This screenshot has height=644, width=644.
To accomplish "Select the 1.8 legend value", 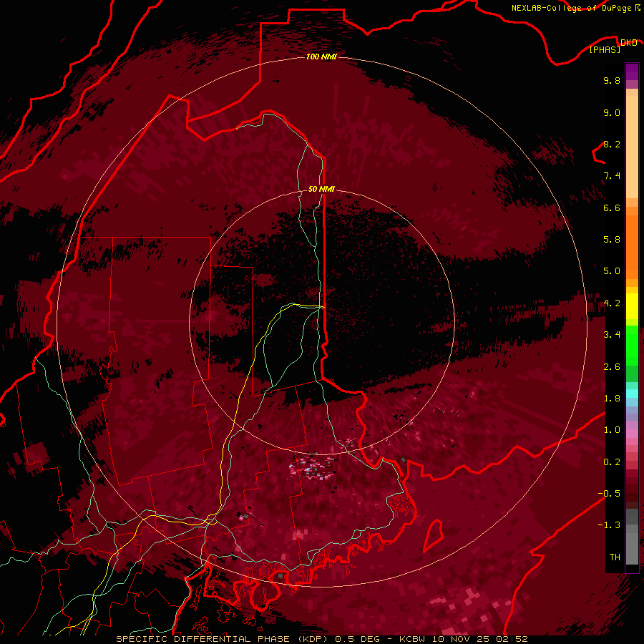I will click(x=612, y=399).
